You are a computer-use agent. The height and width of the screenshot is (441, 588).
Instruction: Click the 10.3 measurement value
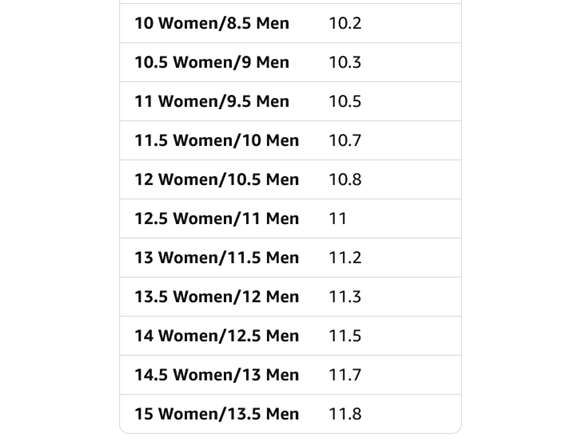click(x=345, y=62)
